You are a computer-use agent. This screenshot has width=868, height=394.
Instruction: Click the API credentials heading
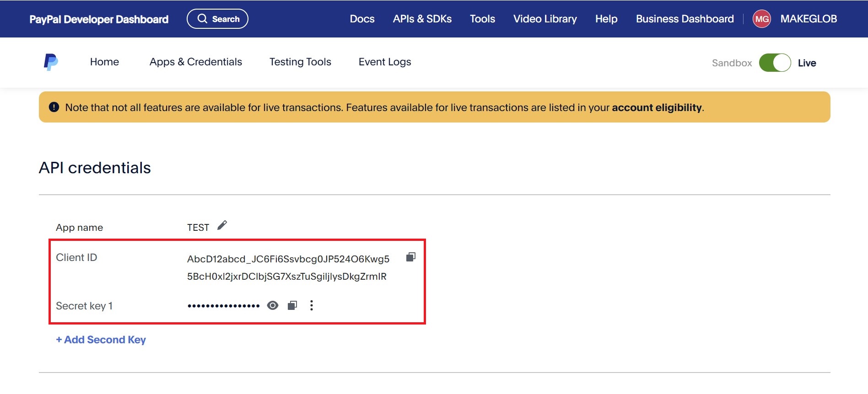tap(95, 168)
